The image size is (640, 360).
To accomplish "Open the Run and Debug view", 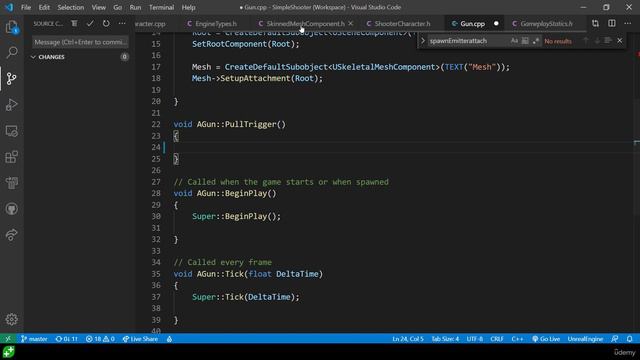I will [x=11, y=104].
